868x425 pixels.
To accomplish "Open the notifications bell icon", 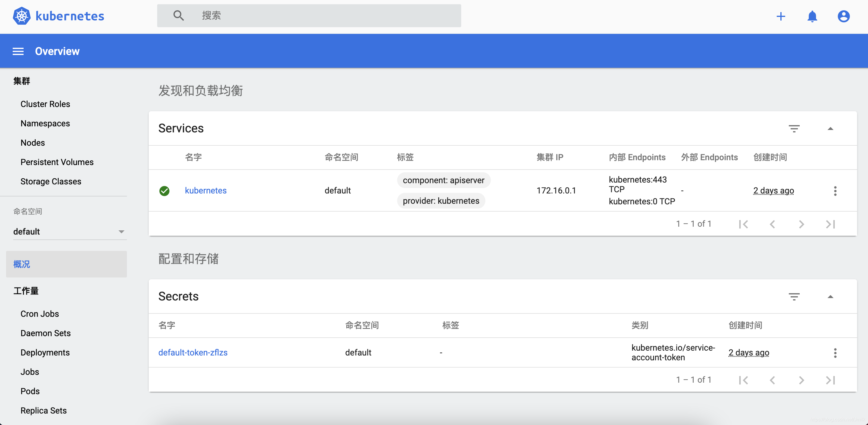I will 812,16.
